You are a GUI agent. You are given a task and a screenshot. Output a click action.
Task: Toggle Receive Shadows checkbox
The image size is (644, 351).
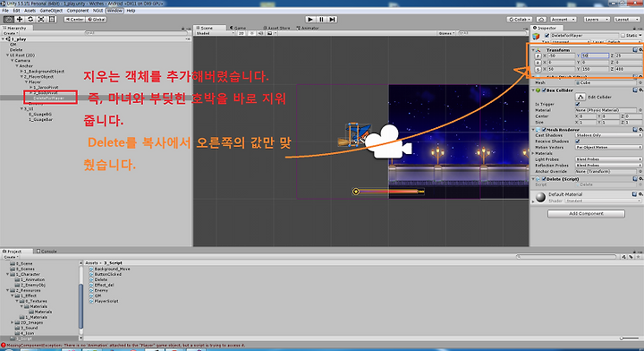coord(578,141)
